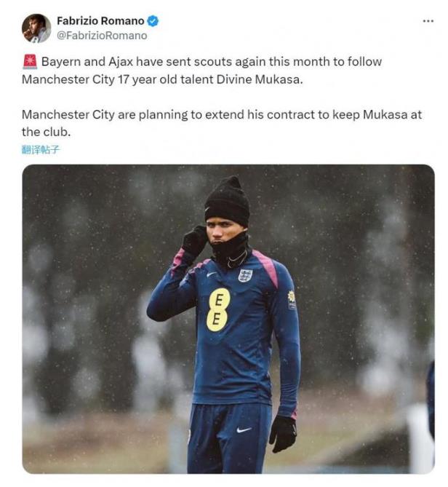Open the @FabrizioRomano handle link
Viewport: 448px width, 487px height.
[102, 35]
